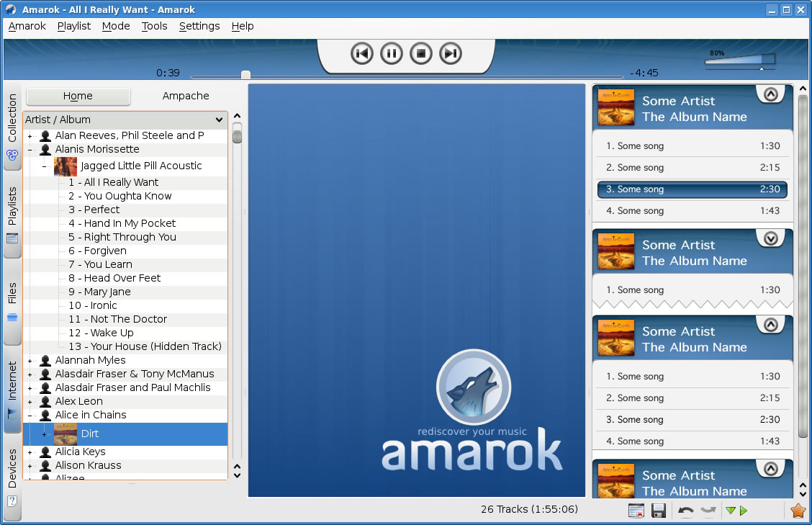Image resolution: width=812 pixels, height=525 pixels.
Task: Collapse the third playlist album group
Action: (770, 325)
